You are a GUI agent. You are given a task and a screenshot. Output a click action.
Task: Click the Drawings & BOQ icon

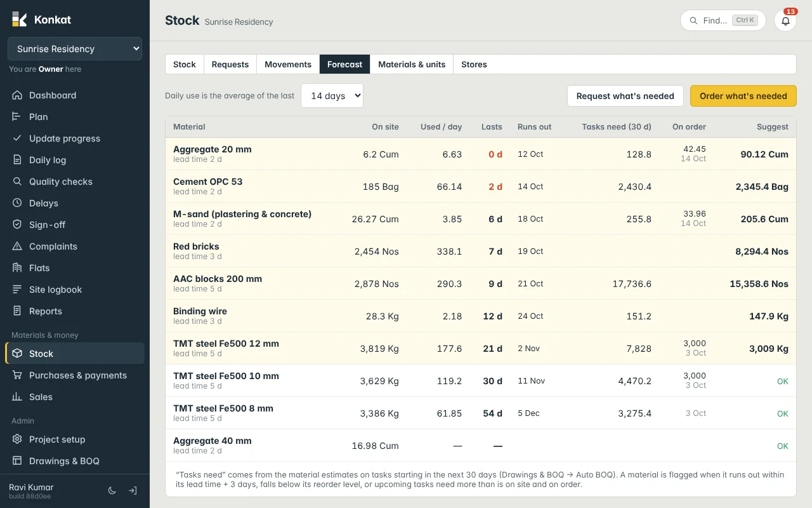click(x=17, y=461)
